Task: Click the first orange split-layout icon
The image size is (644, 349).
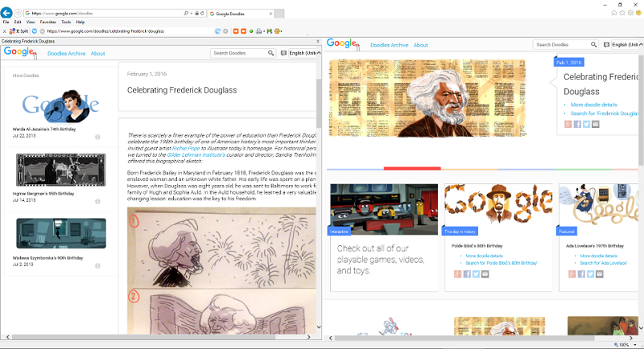Action: [236, 31]
